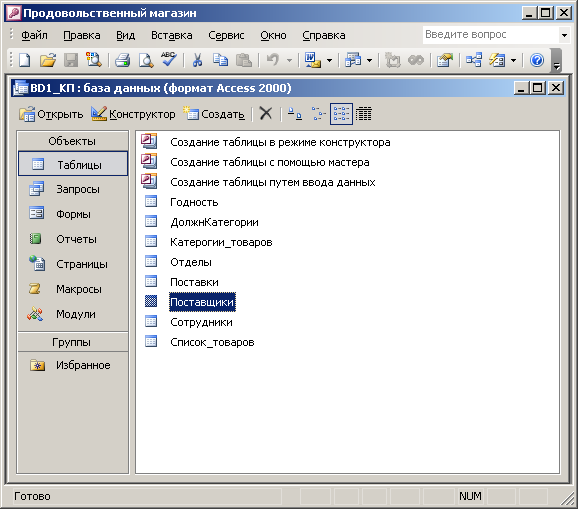Open the Сервис menu
This screenshot has width=578, height=509.
[x=226, y=35]
